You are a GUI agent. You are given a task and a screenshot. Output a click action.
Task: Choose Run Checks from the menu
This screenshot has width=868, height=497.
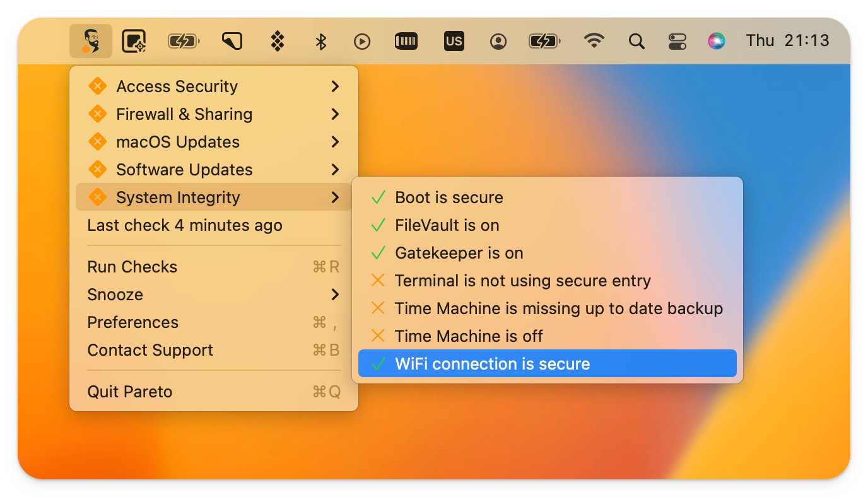214,267
